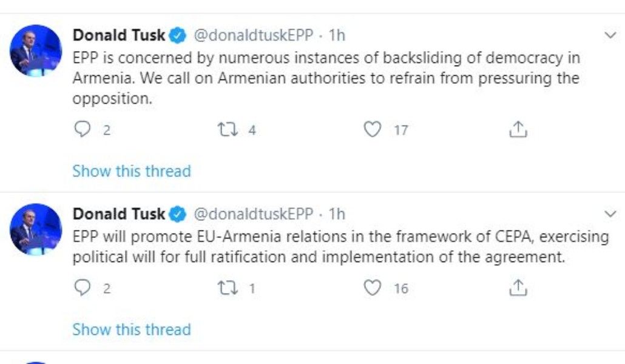Open the first tweet's profile picture
Viewport: 625px width, 364px height.
(x=36, y=50)
